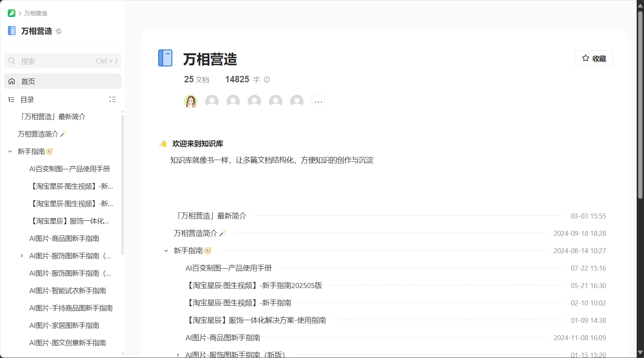Click the 25 文档 count
Image resolution: width=644 pixels, height=358 pixels.
197,79
